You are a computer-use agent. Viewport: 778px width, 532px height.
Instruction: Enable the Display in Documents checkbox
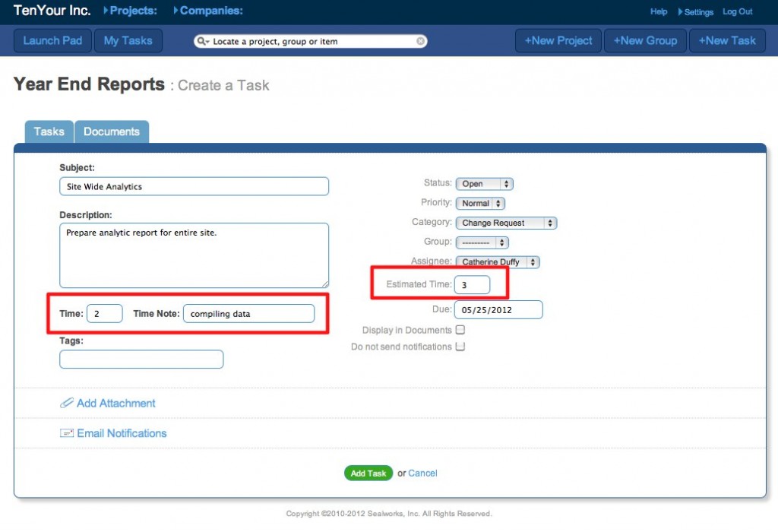point(460,330)
